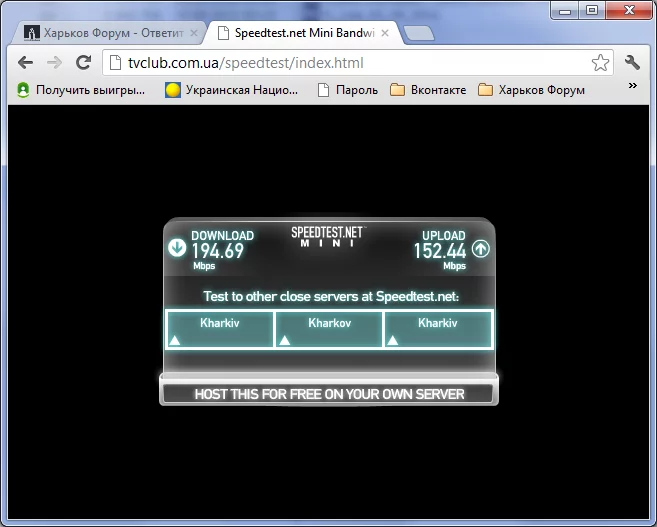Click the upload arrow icon
657x527 pixels.
[x=481, y=248]
